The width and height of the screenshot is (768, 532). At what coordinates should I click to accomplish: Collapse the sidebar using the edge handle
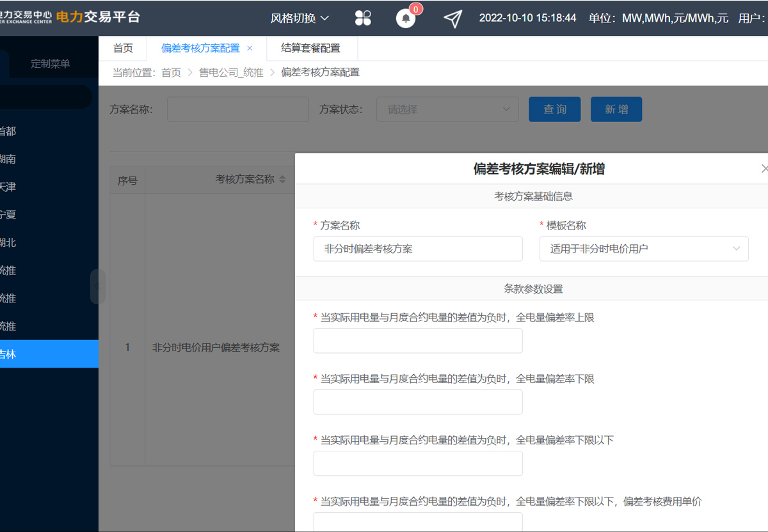click(98, 286)
